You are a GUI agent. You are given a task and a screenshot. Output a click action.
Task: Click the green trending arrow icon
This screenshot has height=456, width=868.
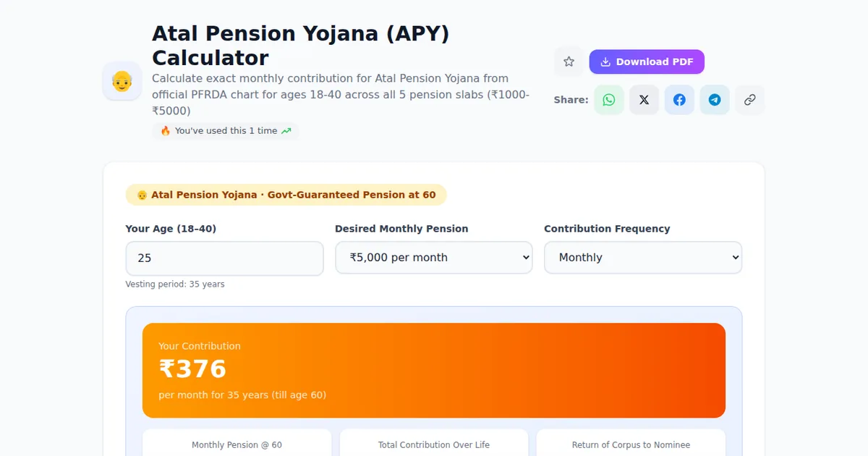click(286, 131)
